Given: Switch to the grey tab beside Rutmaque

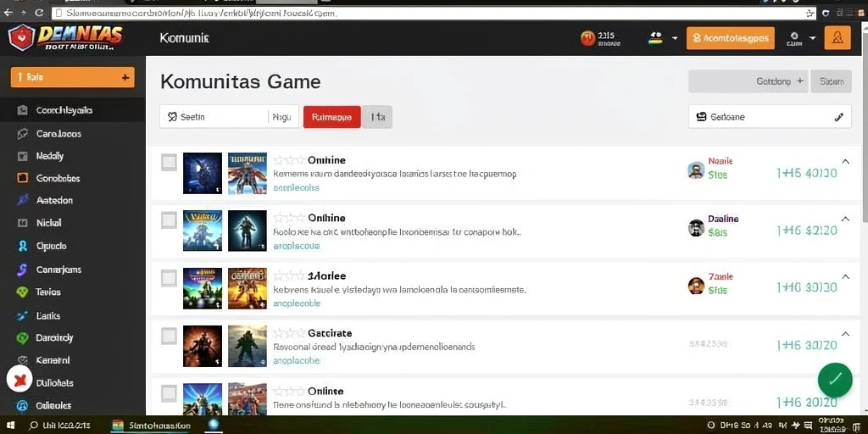Looking at the screenshot, I should tap(377, 117).
